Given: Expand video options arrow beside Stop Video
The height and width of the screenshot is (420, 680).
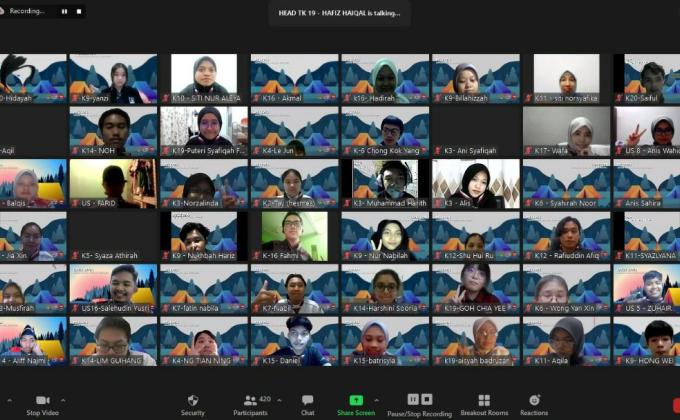Looking at the screenshot, I should tap(63, 399).
